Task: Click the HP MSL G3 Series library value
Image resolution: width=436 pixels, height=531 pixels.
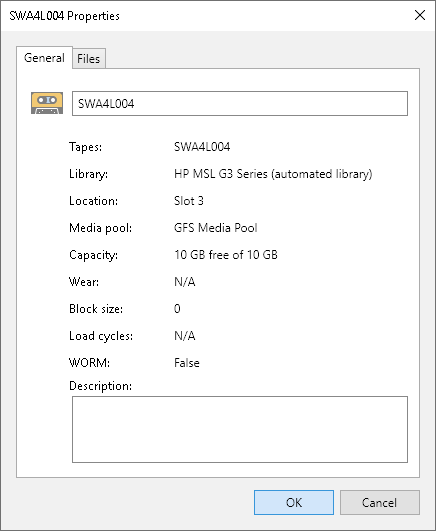Action: 273,174
